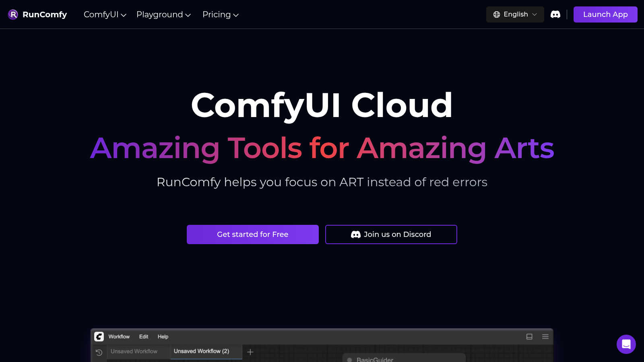This screenshot has height=362, width=644.
Task: Open the Discord icon in header
Action: click(x=555, y=14)
